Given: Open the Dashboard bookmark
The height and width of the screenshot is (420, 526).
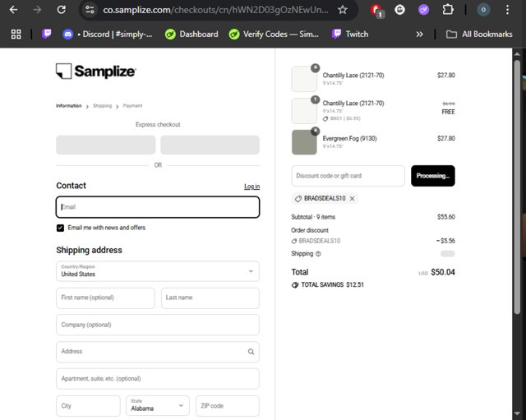Looking at the screenshot, I should point(191,35).
